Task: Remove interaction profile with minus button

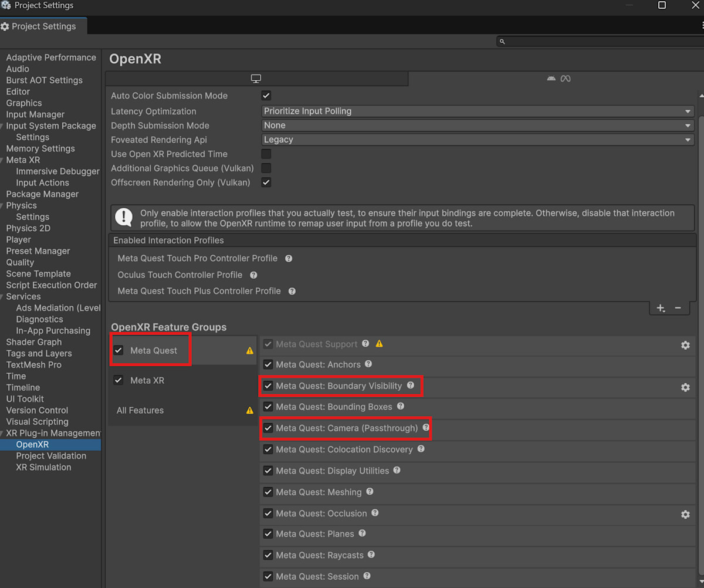Action: (678, 308)
